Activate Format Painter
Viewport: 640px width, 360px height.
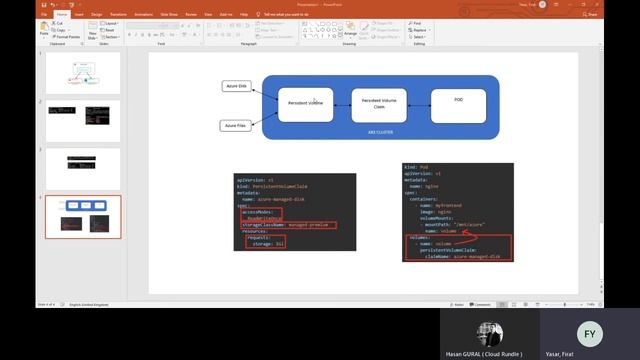tap(66, 37)
